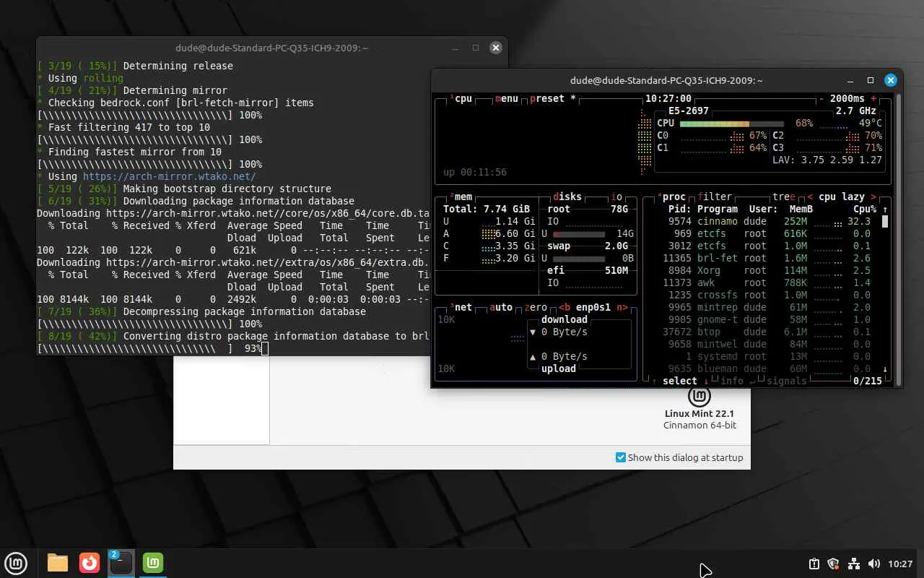Screen dimensions: 924x578
Task: Launch Firefox from the taskbar
Action: 90,562
